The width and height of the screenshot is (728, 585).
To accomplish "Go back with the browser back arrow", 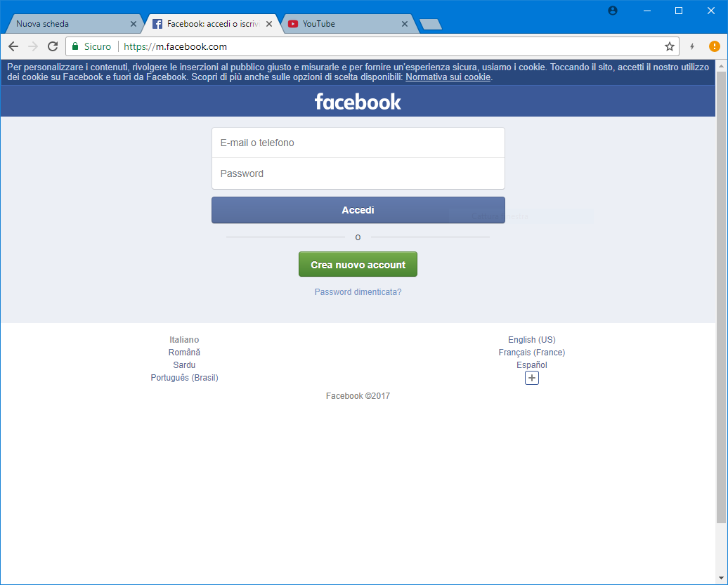I will [x=13, y=46].
